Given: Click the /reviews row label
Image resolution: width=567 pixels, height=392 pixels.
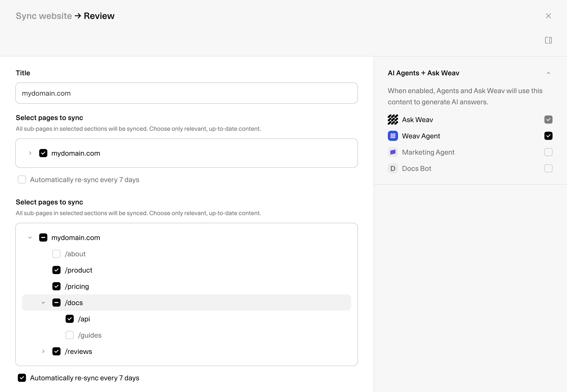Looking at the screenshot, I should tap(78, 351).
